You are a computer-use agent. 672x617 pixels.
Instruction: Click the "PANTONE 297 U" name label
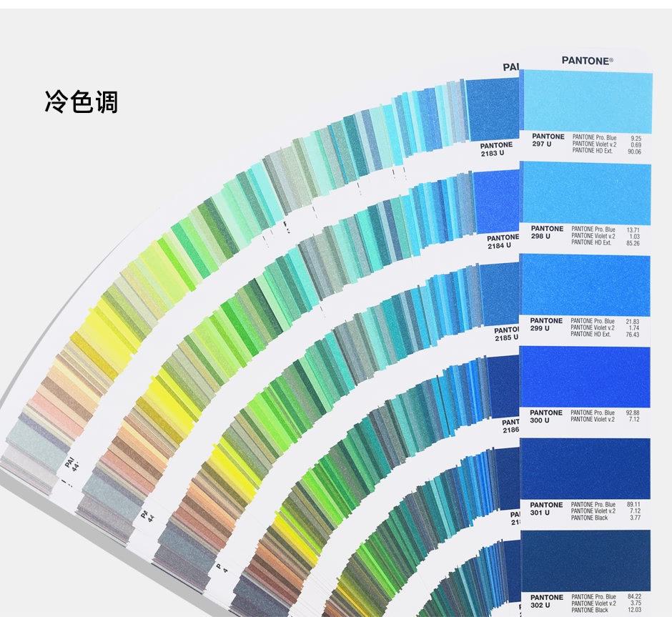click(548, 140)
